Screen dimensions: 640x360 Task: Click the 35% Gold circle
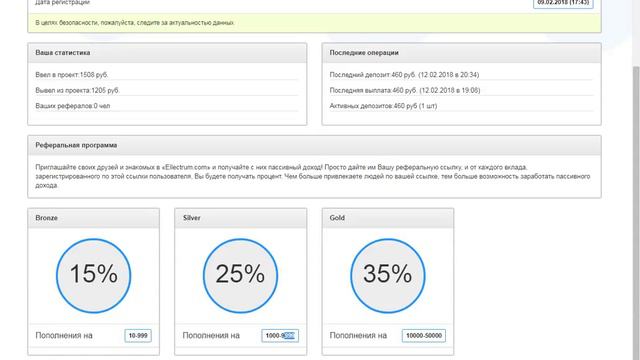pyautogui.click(x=387, y=276)
